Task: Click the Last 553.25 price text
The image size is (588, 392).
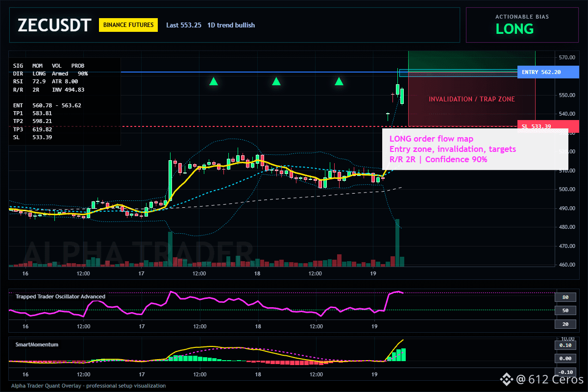Action: pyautogui.click(x=184, y=25)
